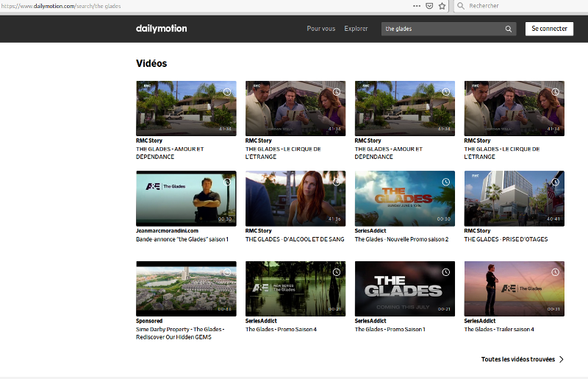Expand all results via chevron arrow
The height and width of the screenshot is (379, 588).
click(x=562, y=359)
